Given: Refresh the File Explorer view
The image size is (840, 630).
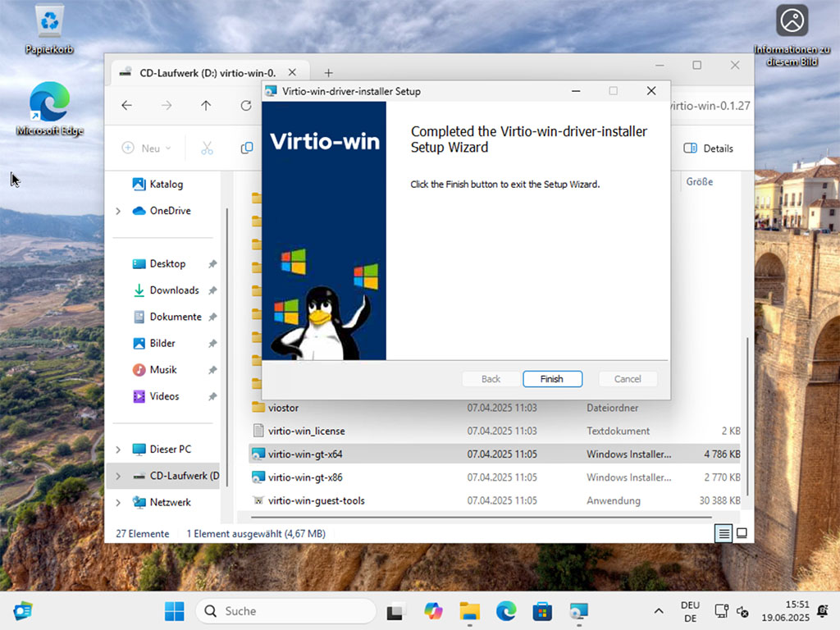Looking at the screenshot, I should pyautogui.click(x=246, y=106).
